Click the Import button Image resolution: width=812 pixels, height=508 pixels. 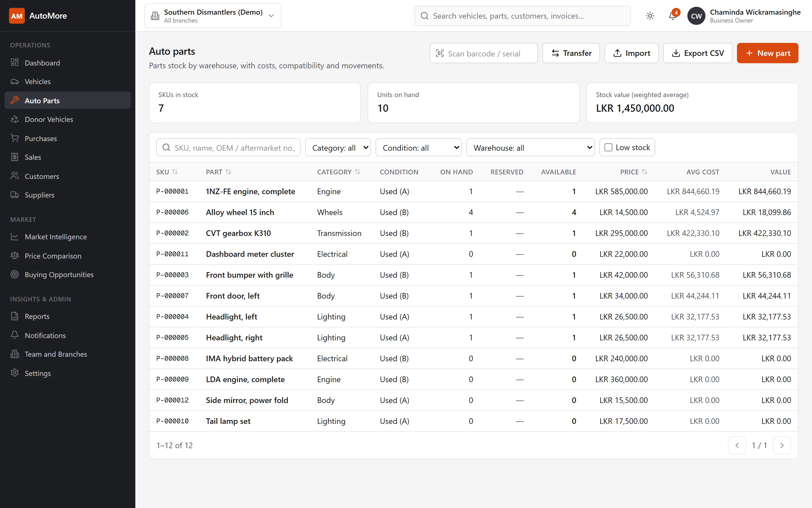tap(632, 53)
